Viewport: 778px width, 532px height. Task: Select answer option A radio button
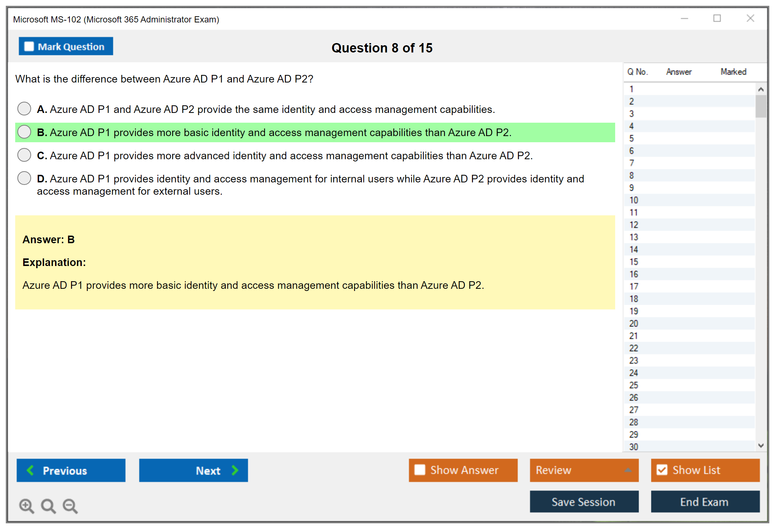(24, 109)
